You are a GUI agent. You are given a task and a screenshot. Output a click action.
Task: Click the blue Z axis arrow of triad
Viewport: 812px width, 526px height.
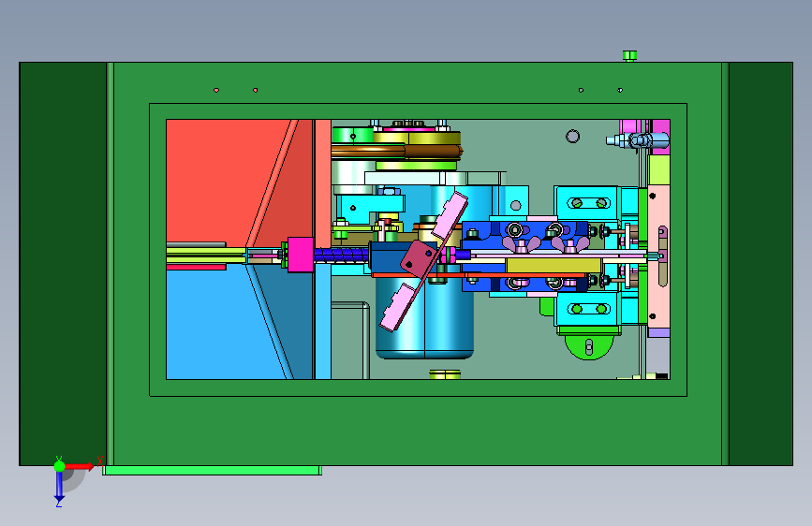(x=59, y=487)
